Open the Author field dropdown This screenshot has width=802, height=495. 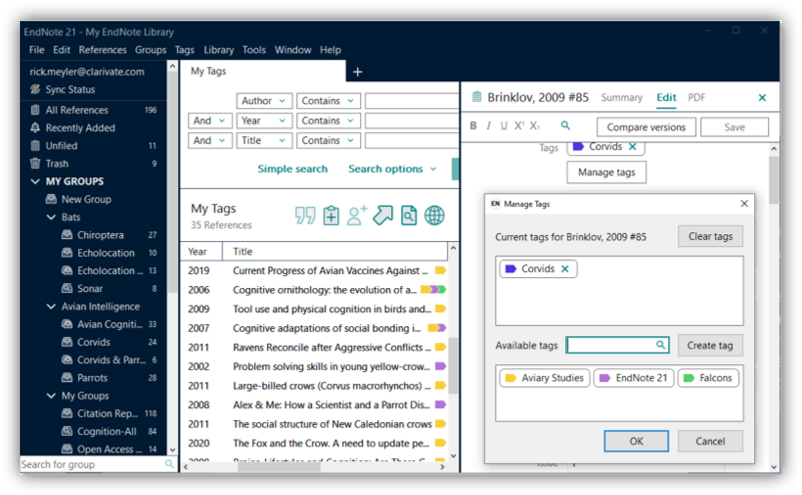point(264,101)
